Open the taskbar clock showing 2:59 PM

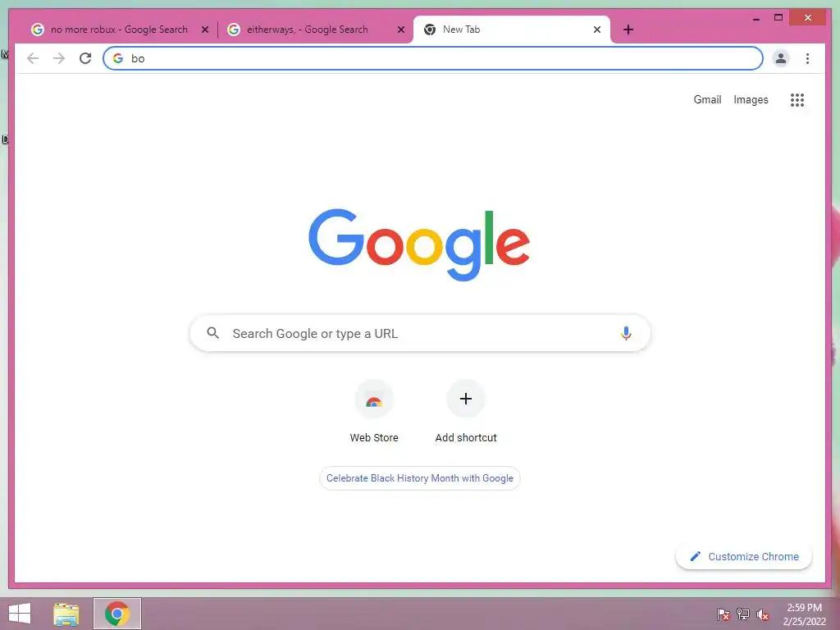pos(804,614)
